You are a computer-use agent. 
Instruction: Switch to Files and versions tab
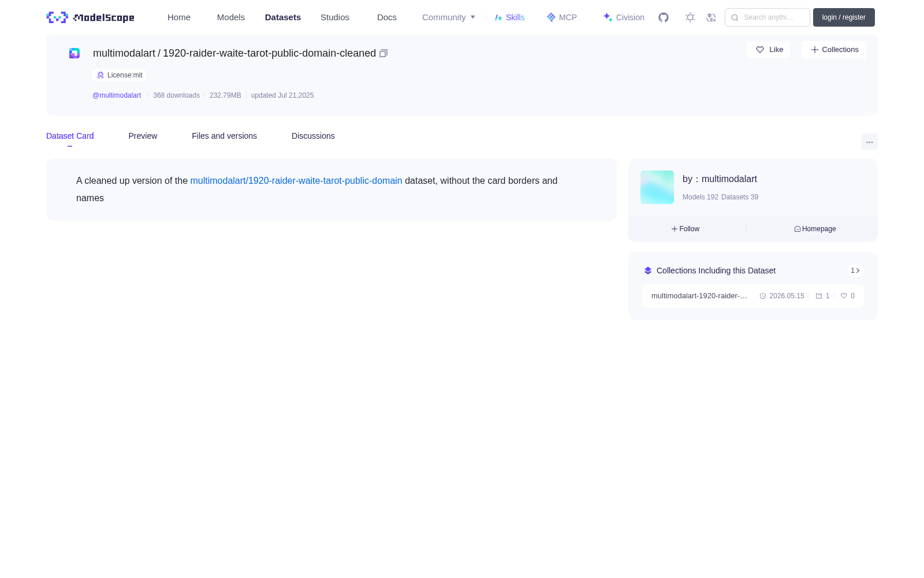pyautogui.click(x=224, y=136)
